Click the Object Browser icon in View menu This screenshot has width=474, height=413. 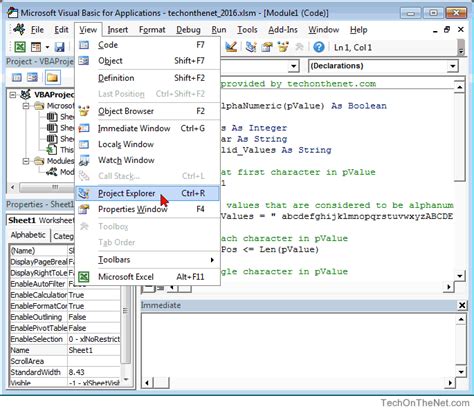pos(84,111)
